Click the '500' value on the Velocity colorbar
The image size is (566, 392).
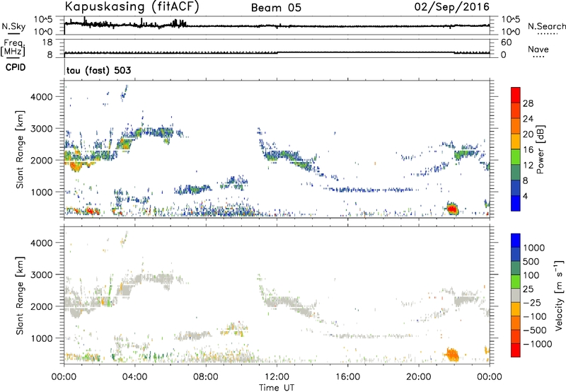coord(530,261)
